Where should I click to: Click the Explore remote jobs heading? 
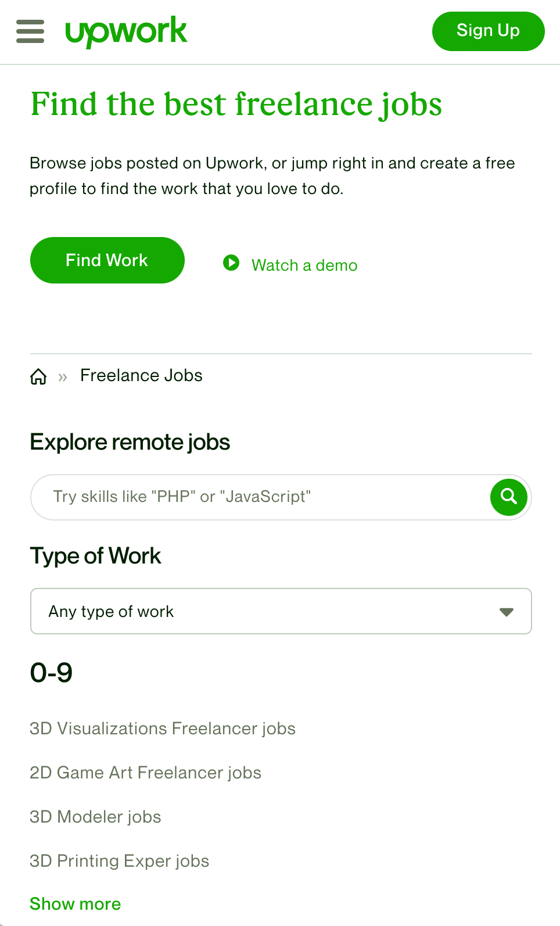click(130, 442)
